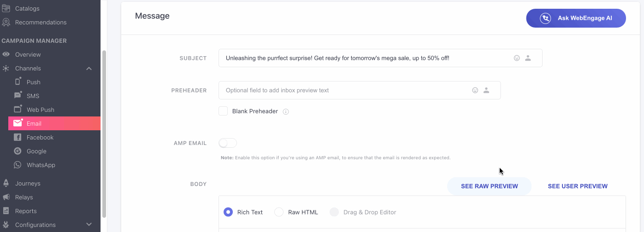Click into the Preheader text field
Viewport: 644px width, 232px height.
click(x=341, y=90)
